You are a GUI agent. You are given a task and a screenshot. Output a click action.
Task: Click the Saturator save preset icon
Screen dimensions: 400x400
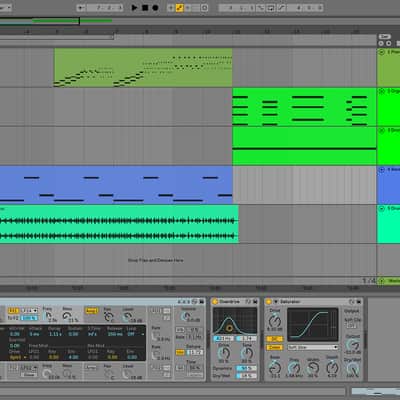(x=358, y=302)
